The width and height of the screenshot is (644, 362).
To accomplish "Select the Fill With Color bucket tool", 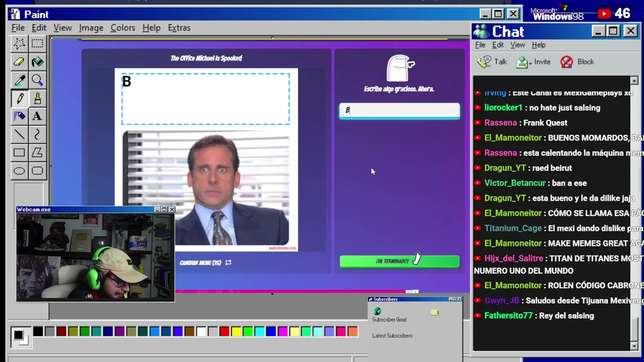I will point(37,62).
